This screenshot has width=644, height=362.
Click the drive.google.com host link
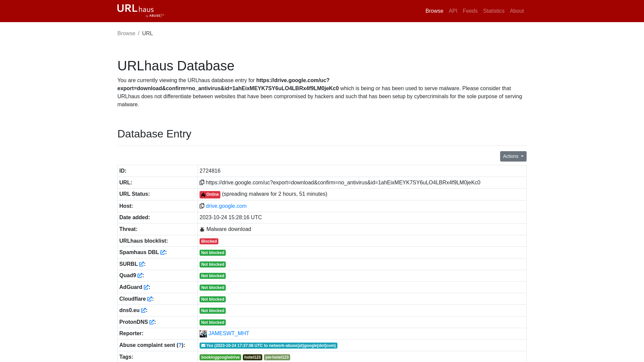tap(226, 206)
